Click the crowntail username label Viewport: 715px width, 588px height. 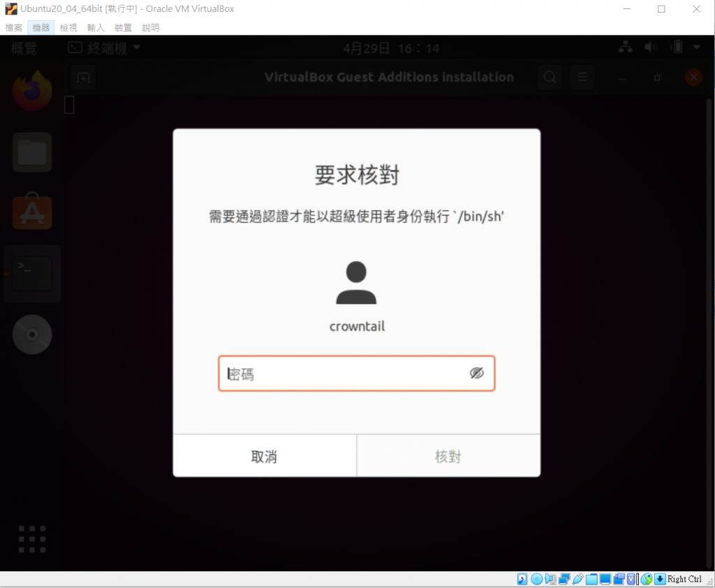click(x=357, y=327)
